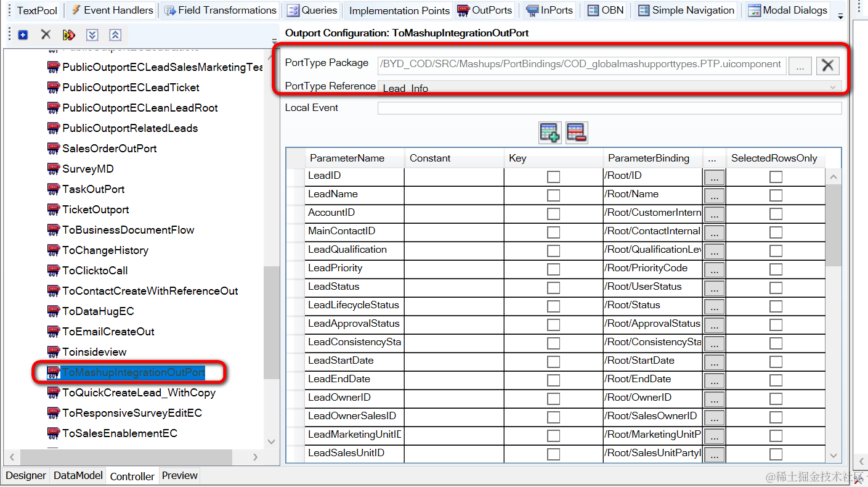Viewport: 868px width, 487px height.
Task: Toggle the Key checkbox for LeadName
Action: (x=554, y=195)
